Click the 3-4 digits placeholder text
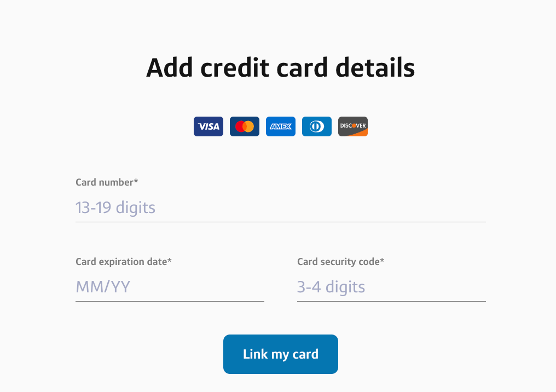This screenshot has height=392, width=556. coord(331,287)
